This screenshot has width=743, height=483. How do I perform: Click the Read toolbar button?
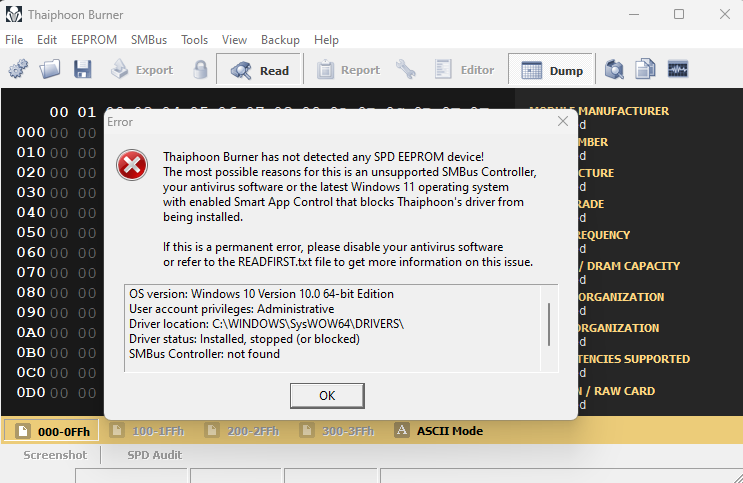click(259, 70)
